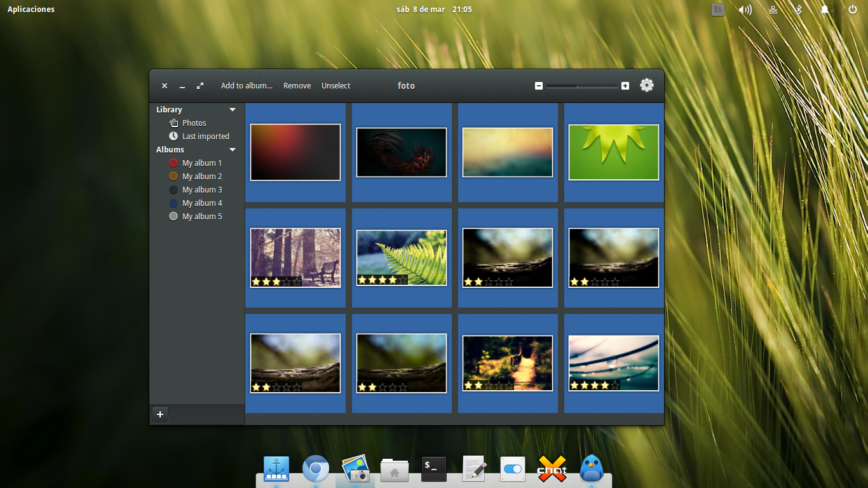Select the green leaf photo thumbnail

[x=614, y=152]
